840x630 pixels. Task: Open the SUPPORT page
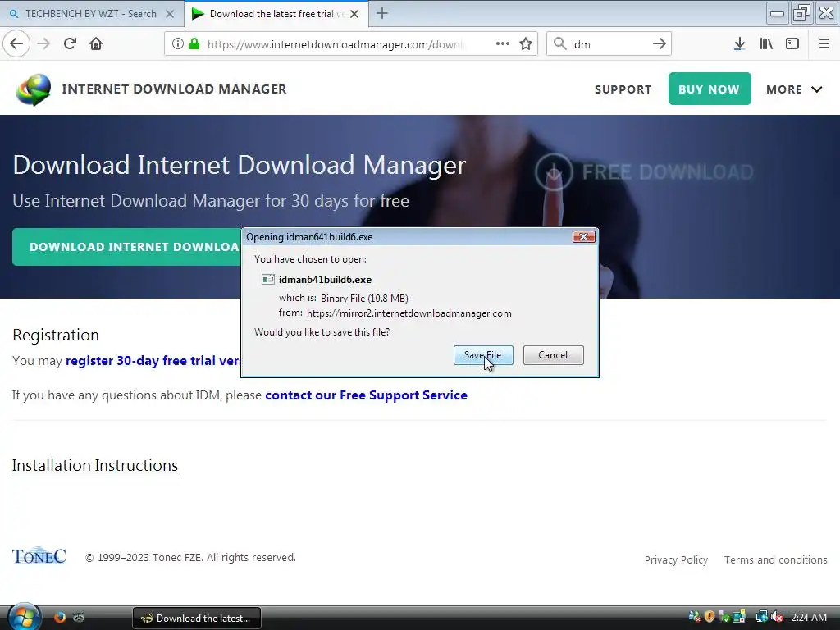[623, 89]
